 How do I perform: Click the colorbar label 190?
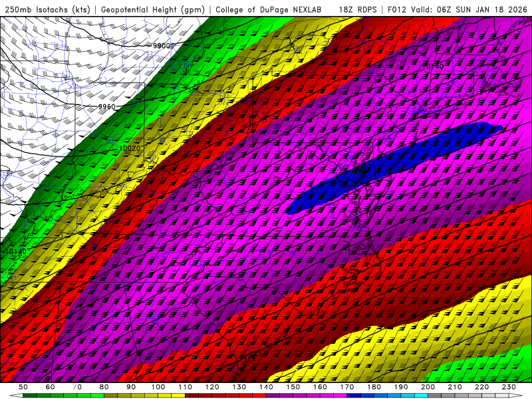(x=401, y=387)
